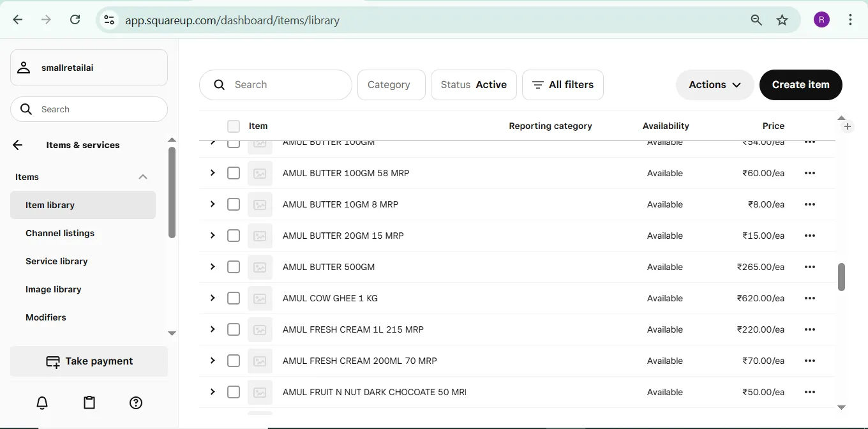Image resolution: width=868 pixels, height=429 pixels.
Task: Select Item library in sidebar
Action: click(83, 205)
